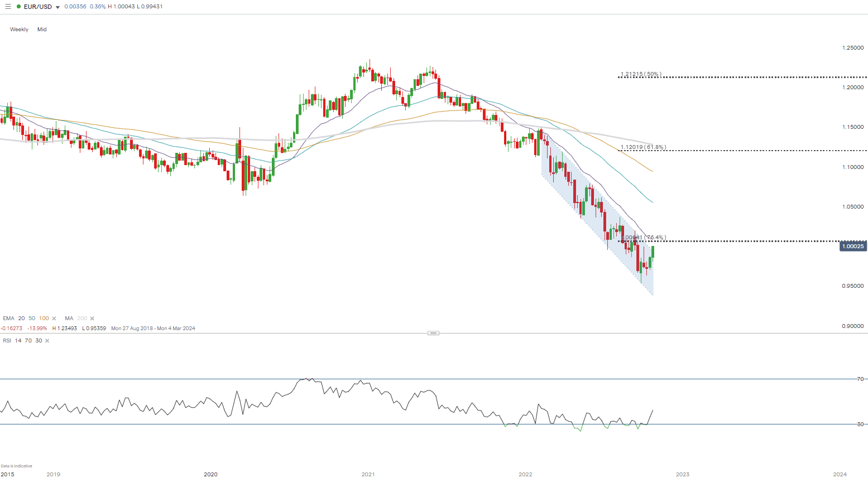Open the hamburger menu icon

[x=8, y=7]
